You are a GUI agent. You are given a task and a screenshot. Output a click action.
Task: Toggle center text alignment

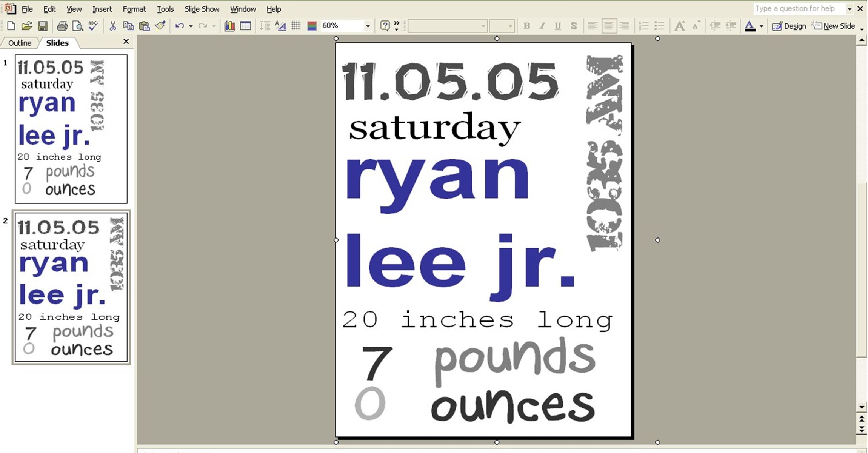click(x=608, y=26)
